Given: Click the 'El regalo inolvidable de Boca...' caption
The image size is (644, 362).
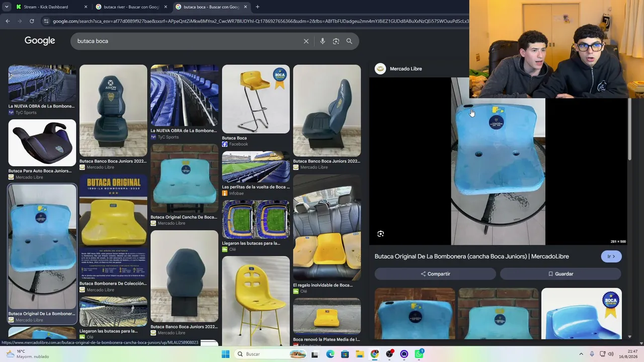Looking at the screenshot, I should pyautogui.click(x=323, y=285).
